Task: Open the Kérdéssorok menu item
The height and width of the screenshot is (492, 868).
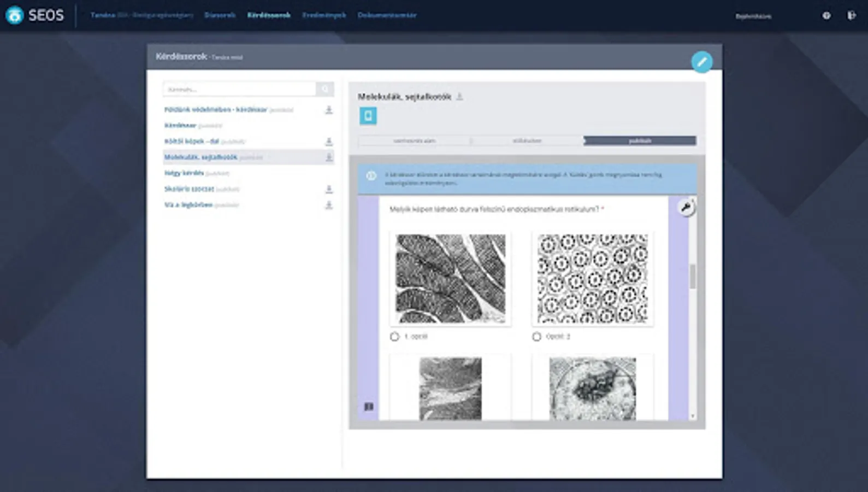Action: coord(269,15)
